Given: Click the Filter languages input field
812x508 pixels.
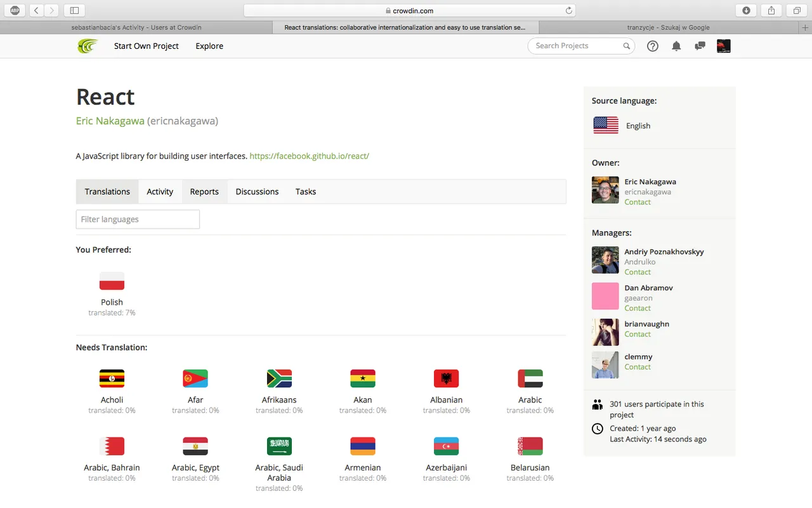Looking at the screenshot, I should pos(138,219).
